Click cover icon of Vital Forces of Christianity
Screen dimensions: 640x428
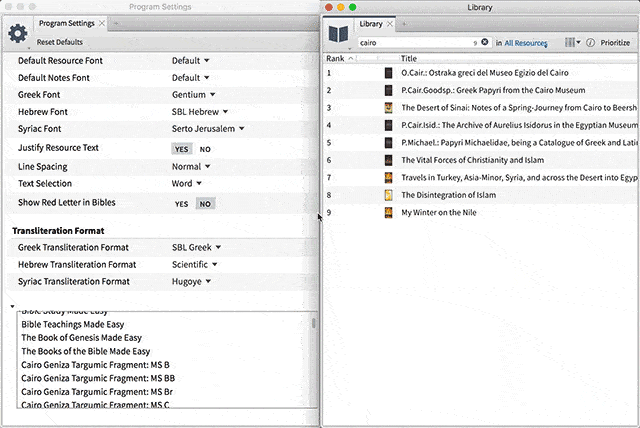(388, 160)
